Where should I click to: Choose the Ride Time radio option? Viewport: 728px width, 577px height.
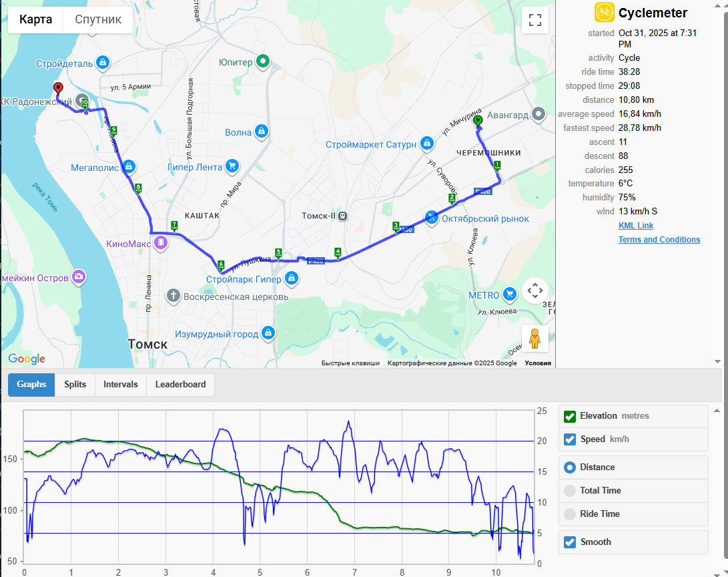point(570,514)
